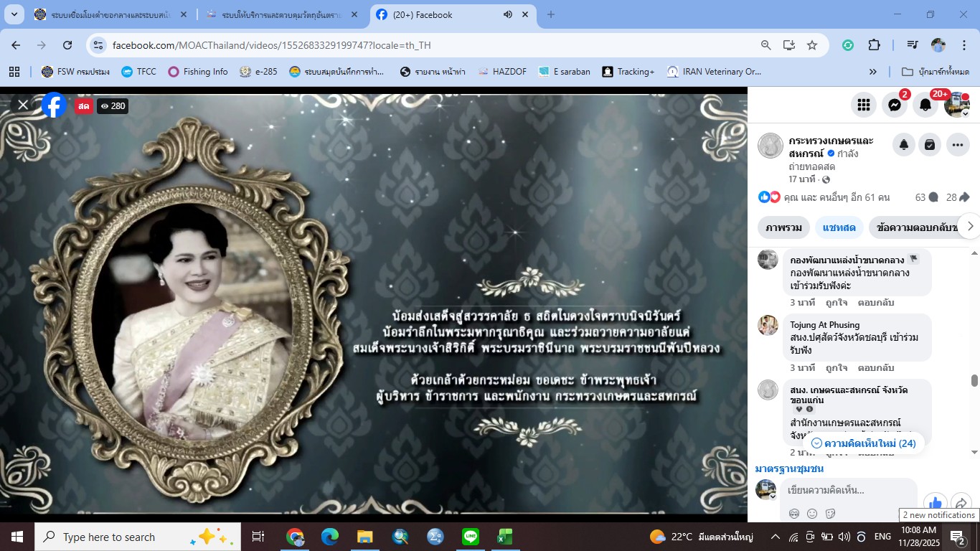
Task: Open the Facebook notifications bell in the header
Action: [925, 105]
